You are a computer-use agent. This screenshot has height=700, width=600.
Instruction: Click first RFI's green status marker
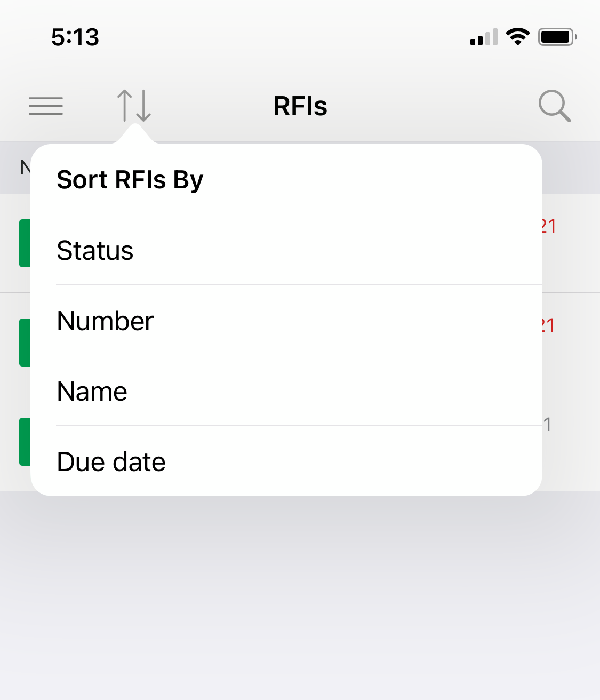[x=25, y=243]
